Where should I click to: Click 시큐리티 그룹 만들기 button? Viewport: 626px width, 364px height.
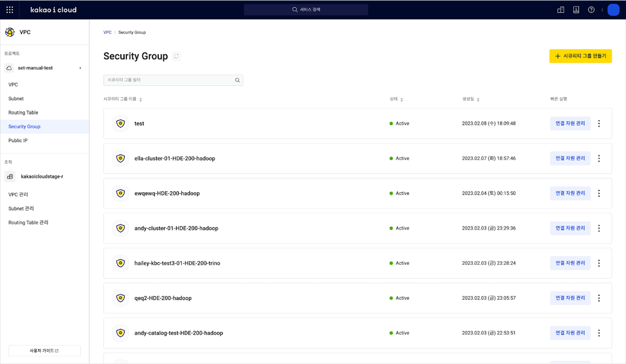point(580,56)
